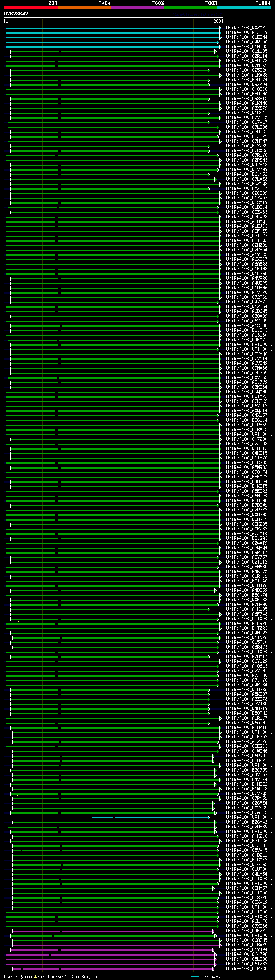The width and height of the screenshot is (275, 980).
Task: Select hit label UniRef100_B5Z8L7
Action: [x=247, y=189]
